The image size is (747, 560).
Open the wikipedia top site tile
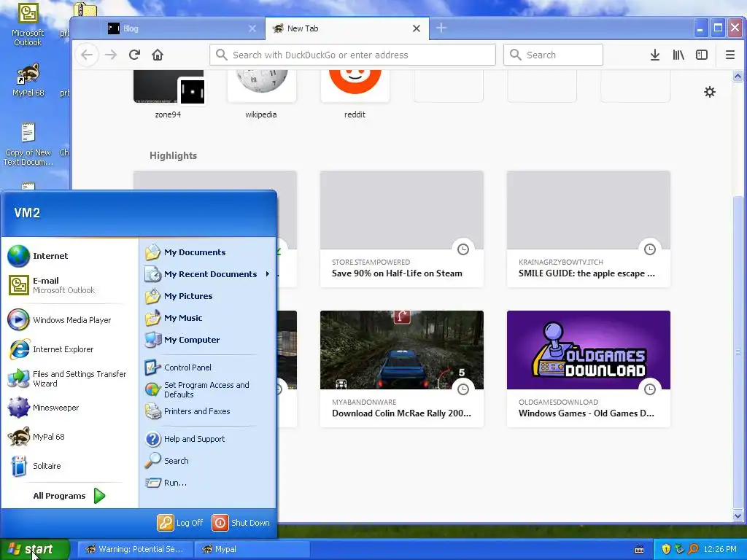pos(261,94)
